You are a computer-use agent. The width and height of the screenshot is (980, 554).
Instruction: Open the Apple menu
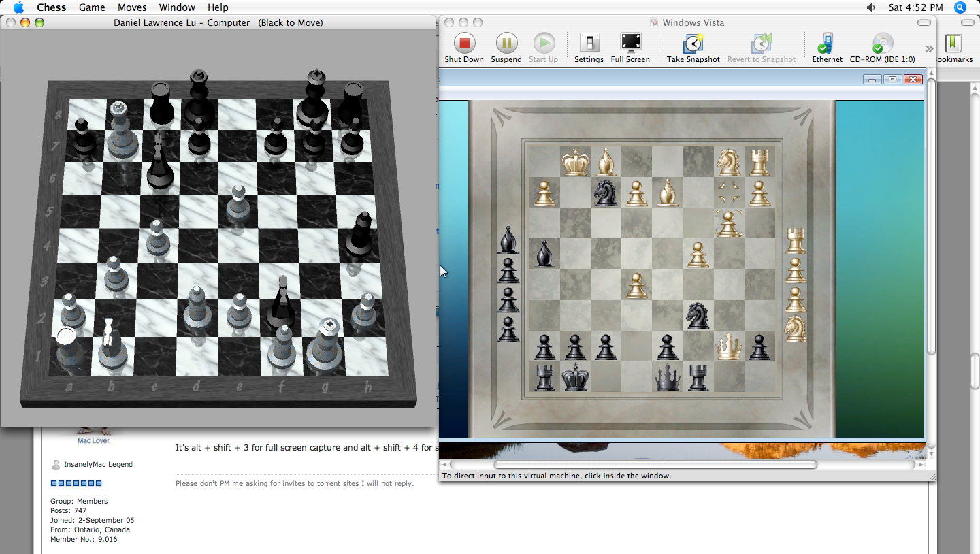tap(18, 7)
